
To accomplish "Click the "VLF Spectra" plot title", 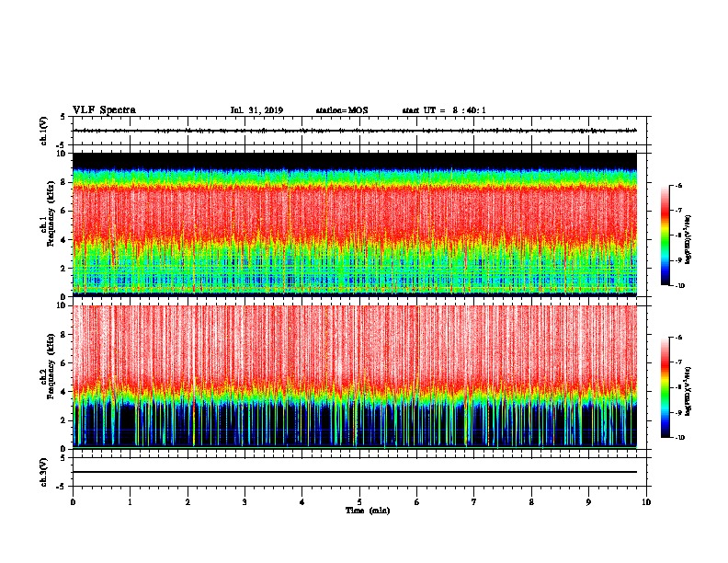I will tap(104, 110).
